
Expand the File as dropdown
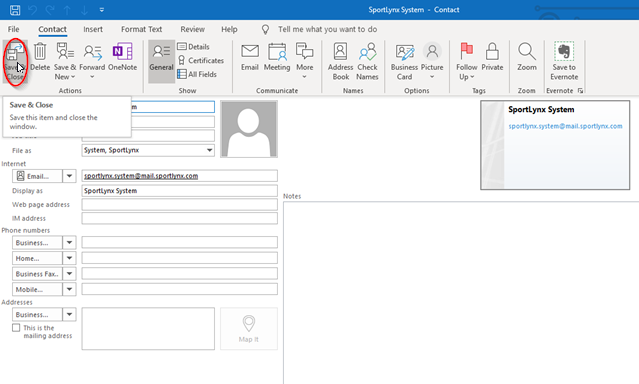[x=209, y=150]
